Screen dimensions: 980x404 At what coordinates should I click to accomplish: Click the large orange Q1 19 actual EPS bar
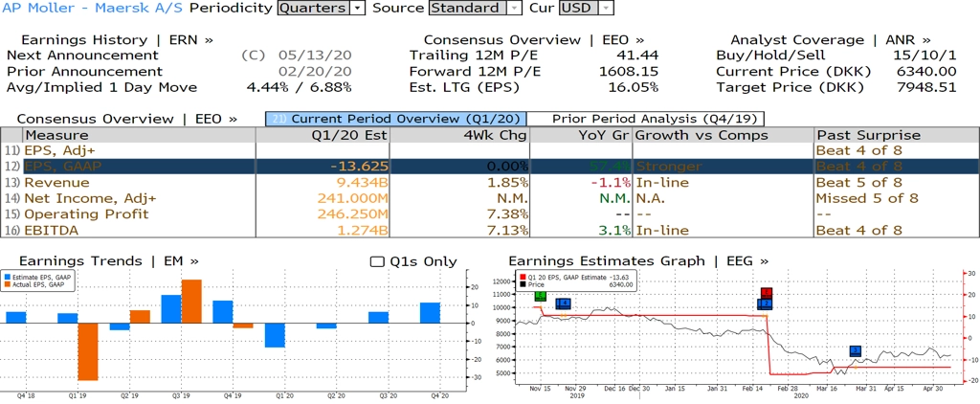(88, 351)
